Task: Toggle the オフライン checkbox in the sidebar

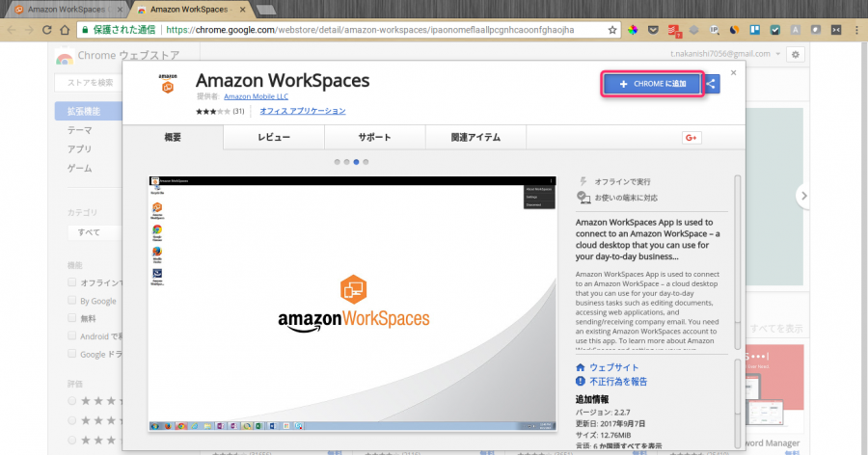Action: point(72,282)
